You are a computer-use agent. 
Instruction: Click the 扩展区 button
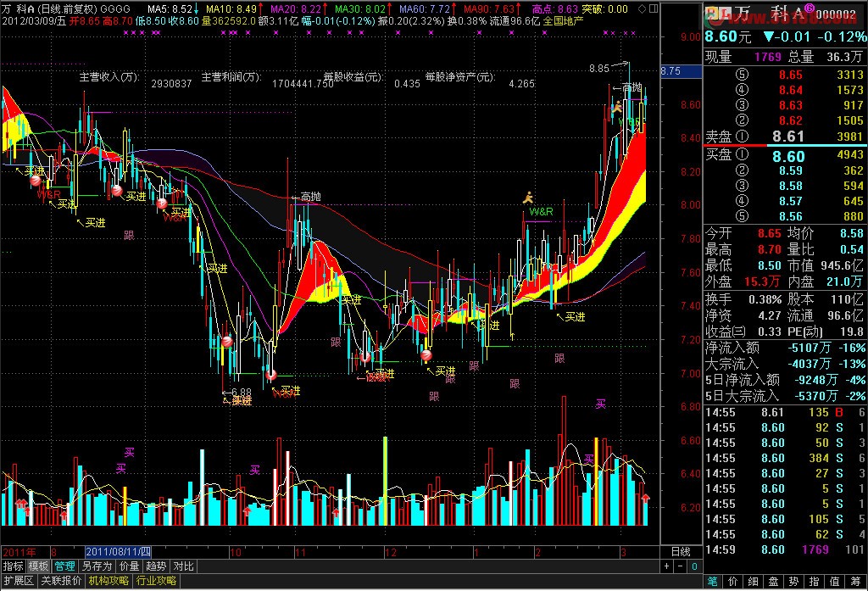coord(19,581)
